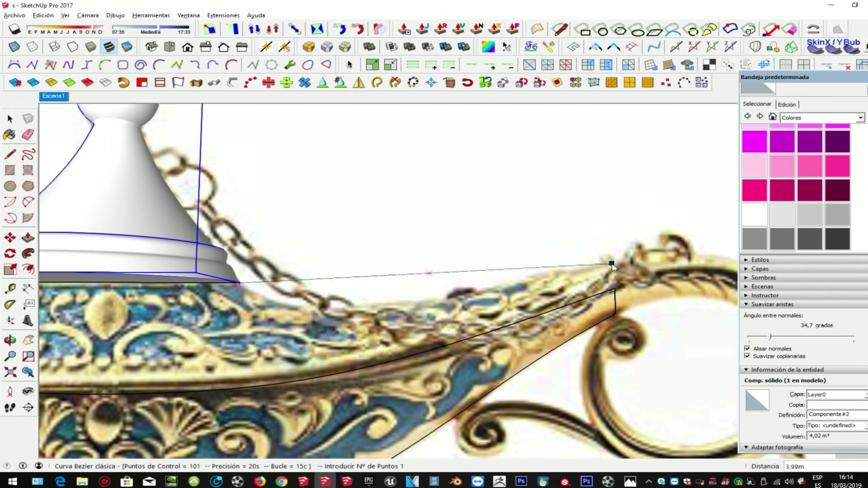Activate the Zoom Extents tool

click(x=10, y=372)
